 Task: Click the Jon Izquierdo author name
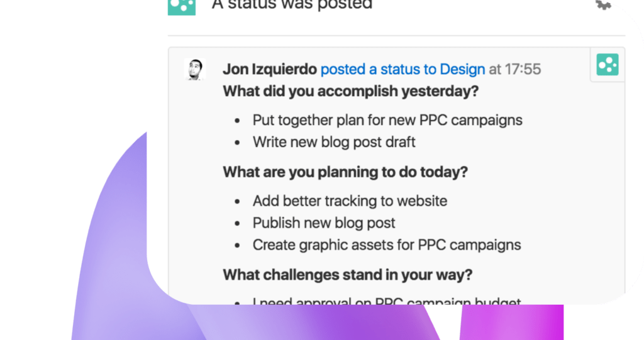click(x=270, y=69)
